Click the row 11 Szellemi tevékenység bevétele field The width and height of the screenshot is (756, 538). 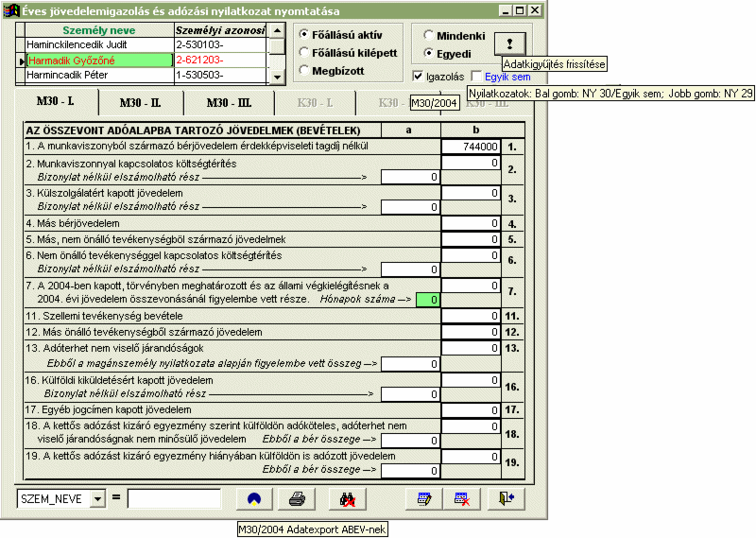471,316
